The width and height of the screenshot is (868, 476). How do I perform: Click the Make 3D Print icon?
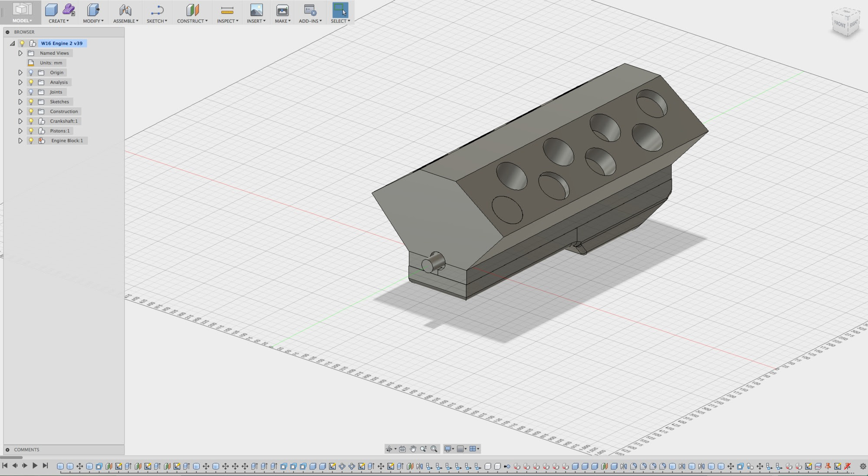pyautogui.click(x=283, y=10)
